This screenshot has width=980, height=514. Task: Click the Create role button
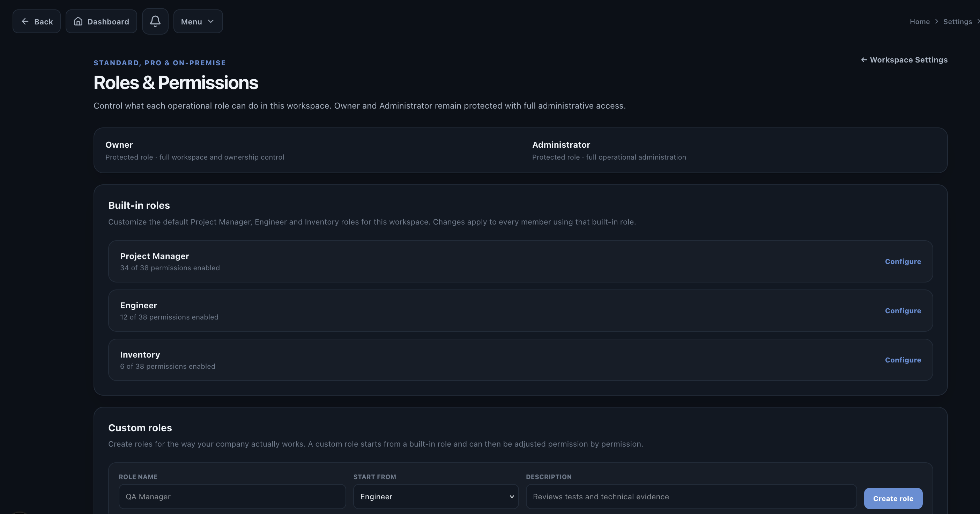pyautogui.click(x=893, y=498)
